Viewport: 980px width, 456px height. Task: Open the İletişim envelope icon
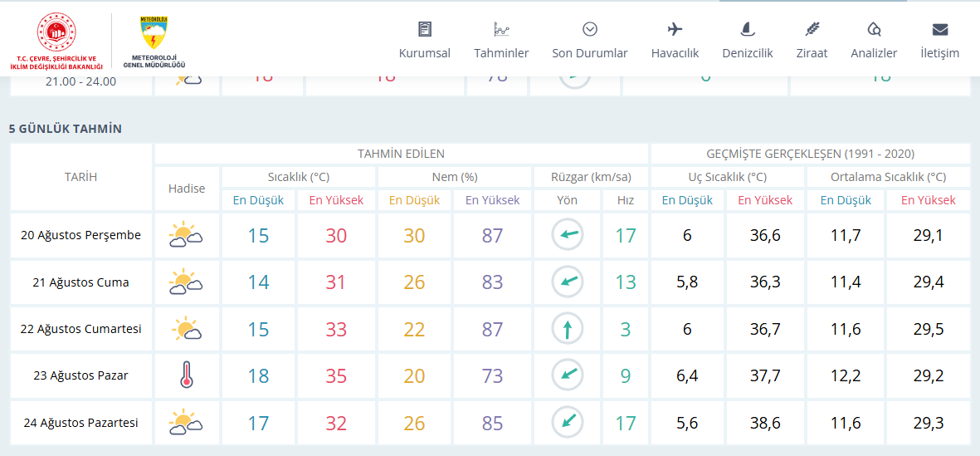click(x=940, y=29)
